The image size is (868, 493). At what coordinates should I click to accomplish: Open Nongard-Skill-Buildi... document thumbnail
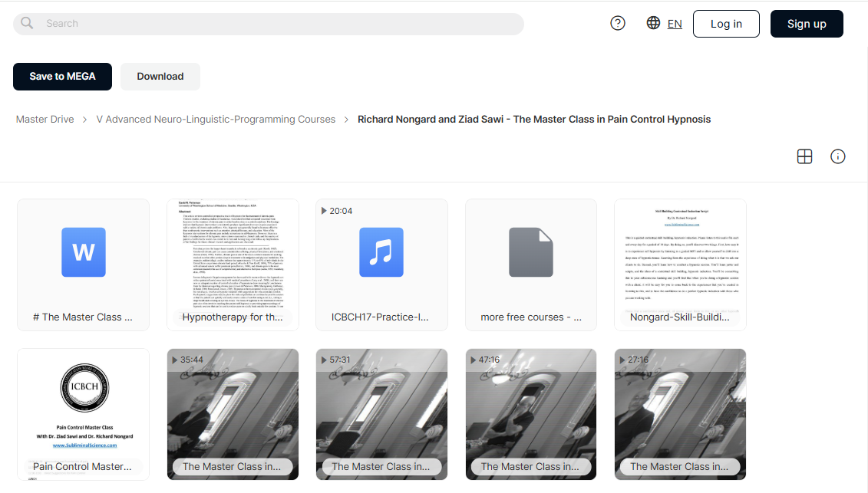click(680, 265)
